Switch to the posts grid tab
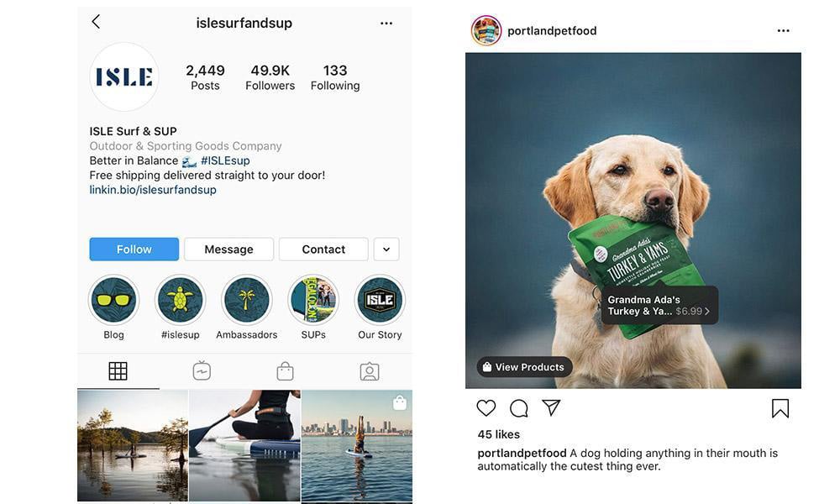Viewport: 840px width, 504px height. (x=118, y=370)
